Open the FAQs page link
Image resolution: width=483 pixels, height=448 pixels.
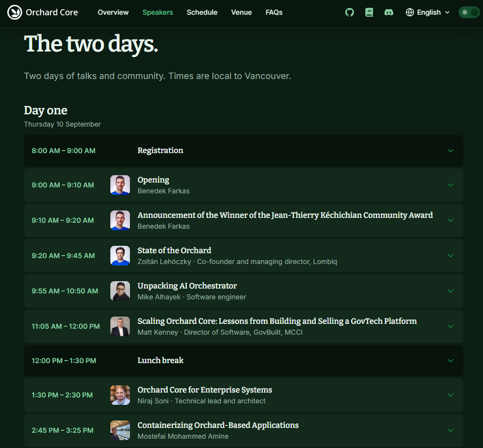[274, 12]
